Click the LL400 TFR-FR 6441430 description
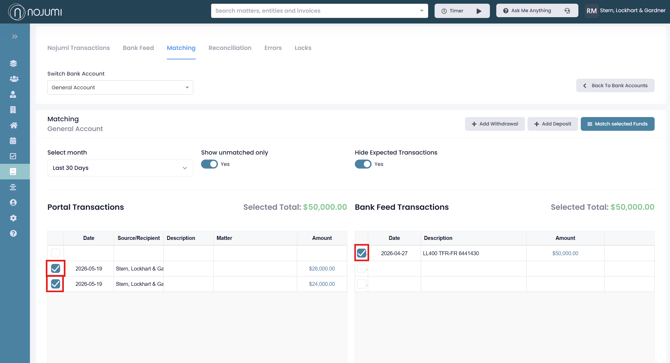 (450, 253)
